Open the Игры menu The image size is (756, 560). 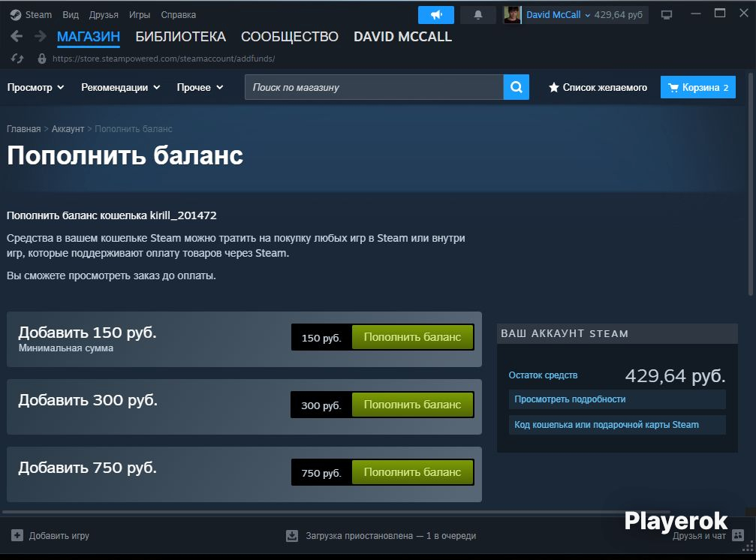coord(140,15)
